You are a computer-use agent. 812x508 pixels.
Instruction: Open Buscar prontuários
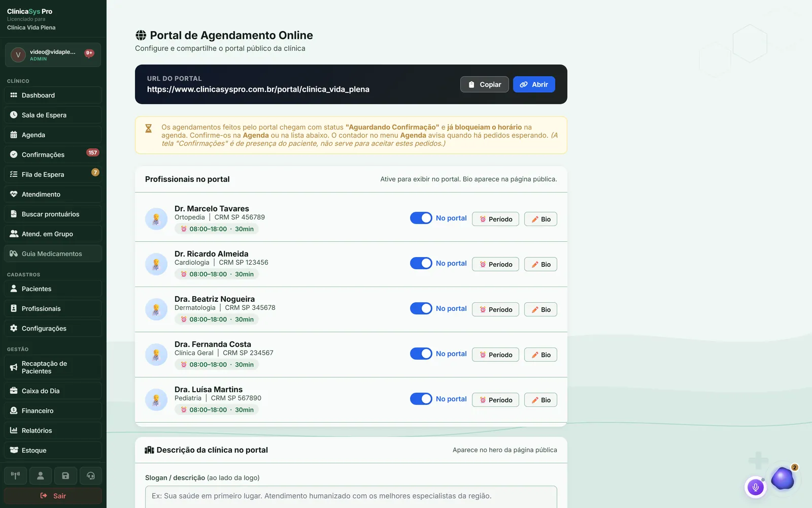click(53, 214)
